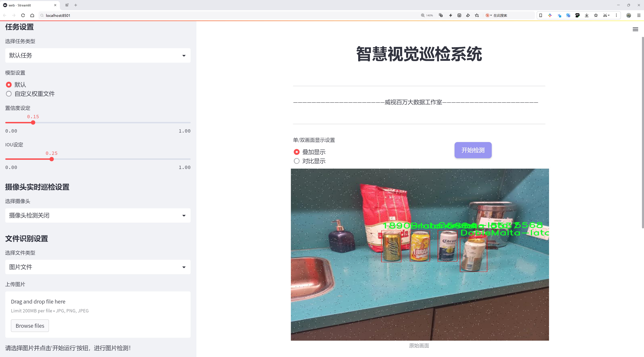Go forward to the next page

pos(14,15)
